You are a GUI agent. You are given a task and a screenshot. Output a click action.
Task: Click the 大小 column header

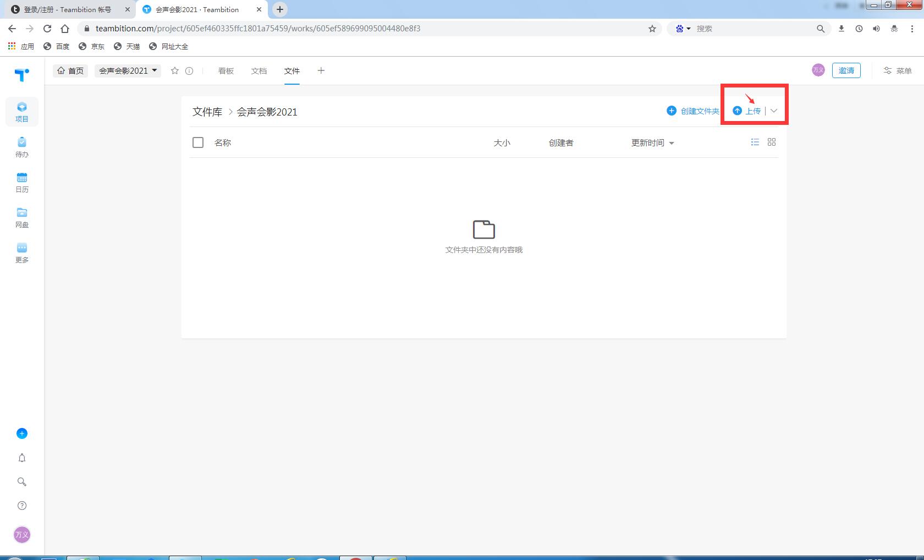tap(502, 142)
